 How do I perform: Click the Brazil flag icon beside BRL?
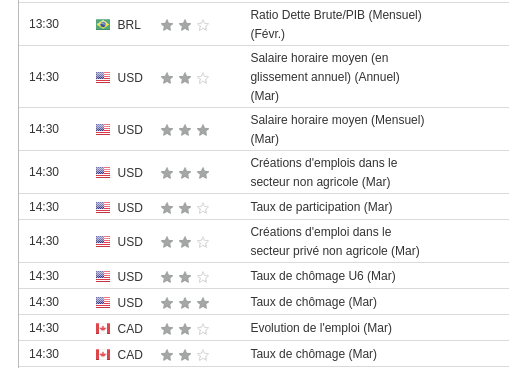[103, 25]
